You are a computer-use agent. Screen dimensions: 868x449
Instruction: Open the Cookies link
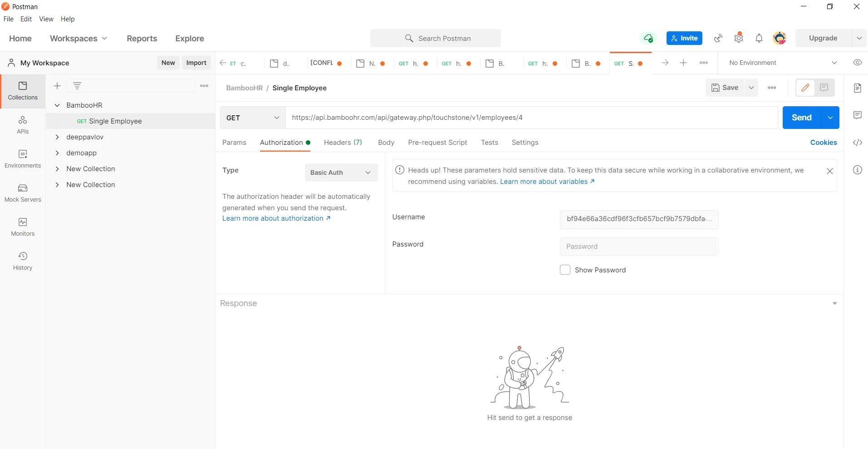(824, 143)
